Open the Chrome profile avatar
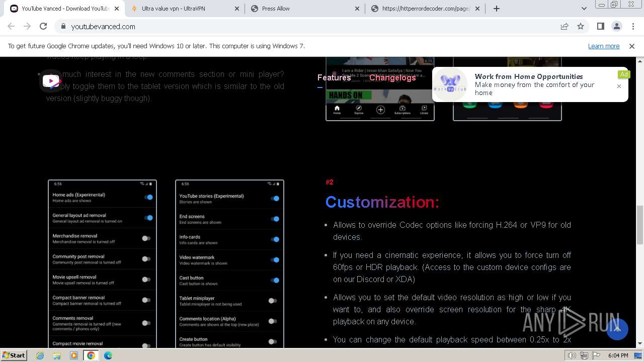644x362 pixels. coord(617,26)
